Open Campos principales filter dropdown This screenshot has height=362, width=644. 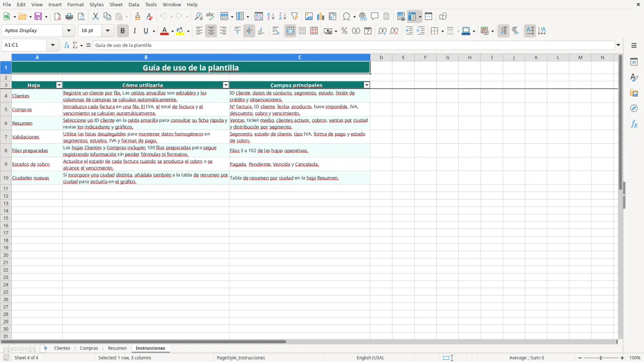pos(367,85)
